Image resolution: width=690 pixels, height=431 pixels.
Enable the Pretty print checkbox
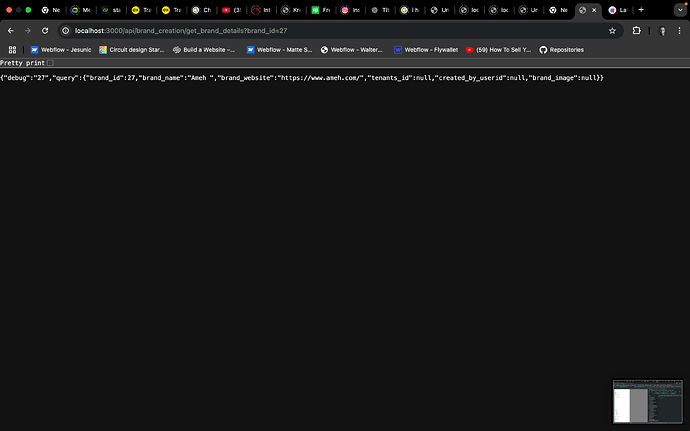coord(50,63)
